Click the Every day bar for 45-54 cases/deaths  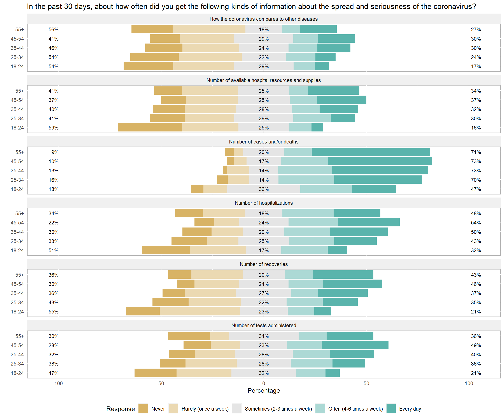point(380,161)
